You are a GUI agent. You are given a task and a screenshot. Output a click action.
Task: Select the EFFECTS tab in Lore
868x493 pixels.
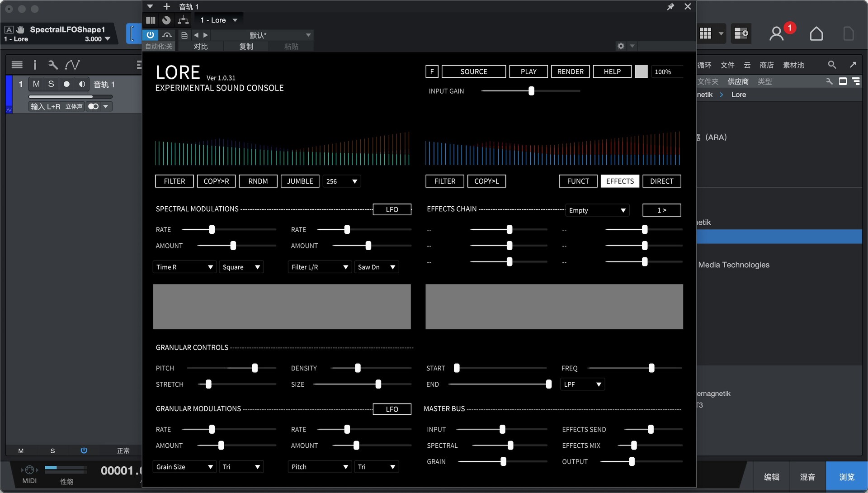pyautogui.click(x=620, y=181)
